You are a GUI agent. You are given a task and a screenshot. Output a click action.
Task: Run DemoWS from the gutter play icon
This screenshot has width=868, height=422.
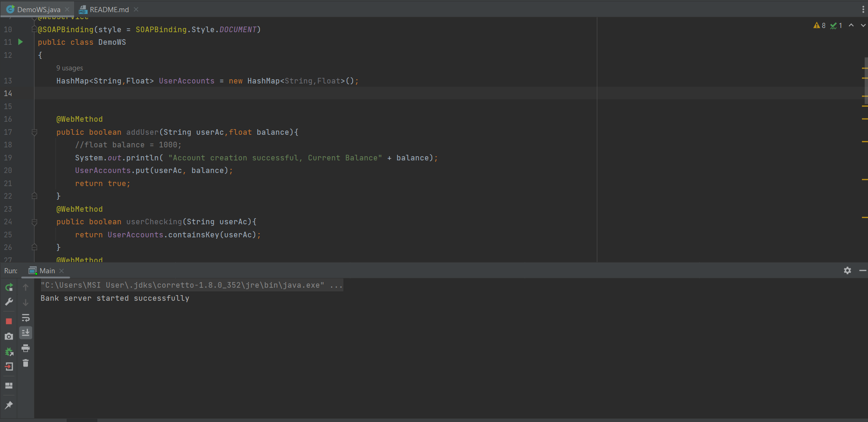pos(20,42)
